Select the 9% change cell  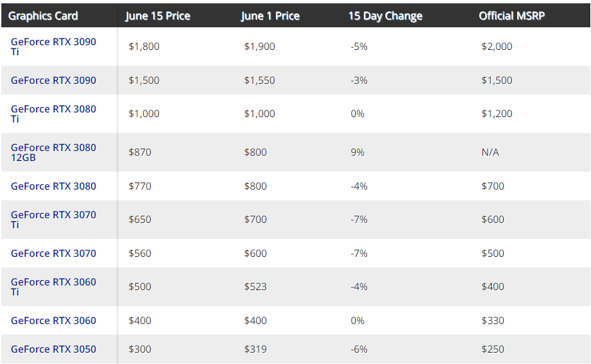pyautogui.click(x=357, y=152)
